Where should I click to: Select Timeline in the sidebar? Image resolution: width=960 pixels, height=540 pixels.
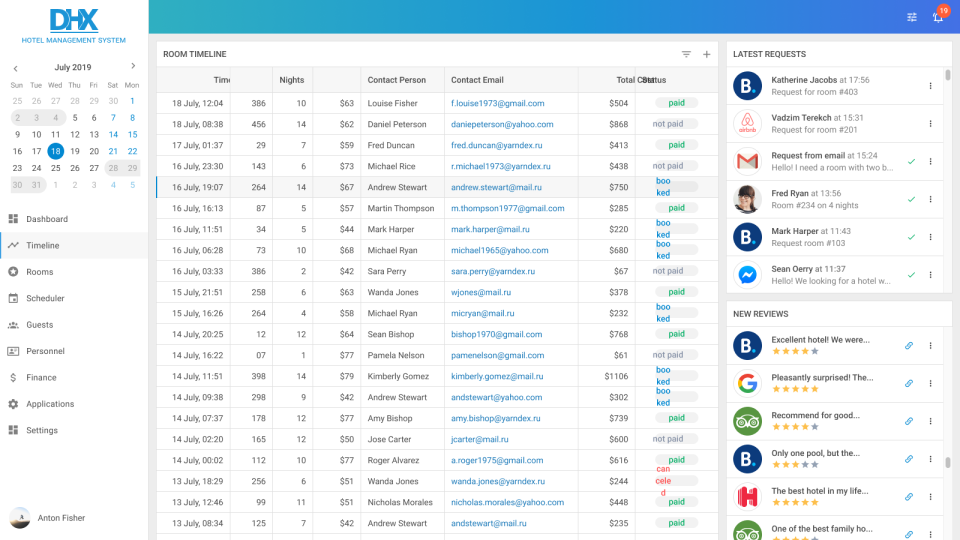(73, 245)
